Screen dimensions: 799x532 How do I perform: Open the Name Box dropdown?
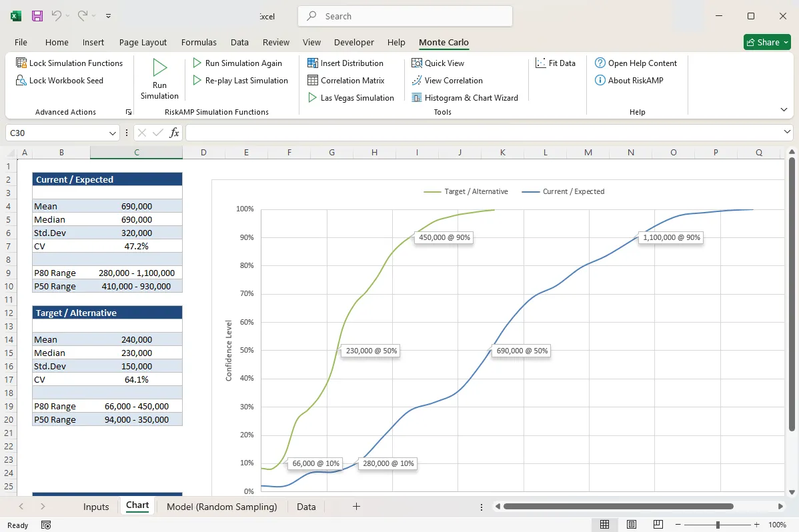click(113, 133)
